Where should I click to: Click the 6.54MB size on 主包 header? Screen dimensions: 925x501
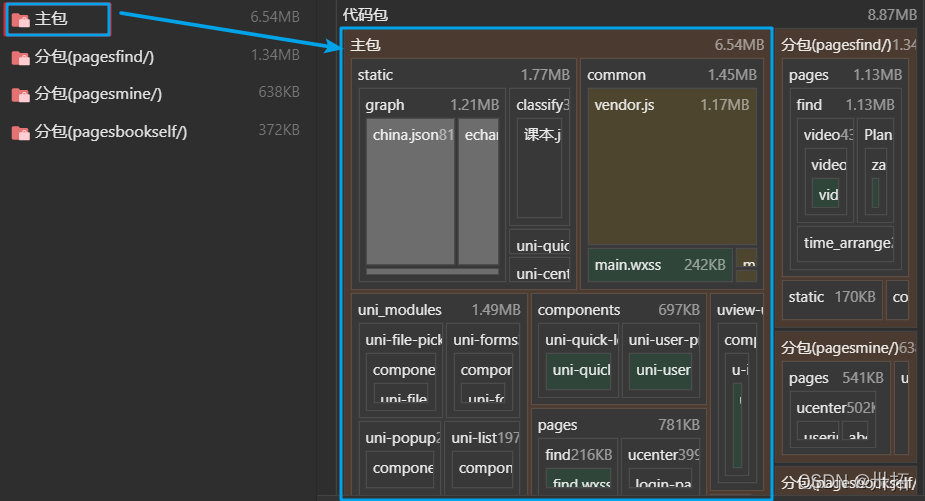(739, 45)
